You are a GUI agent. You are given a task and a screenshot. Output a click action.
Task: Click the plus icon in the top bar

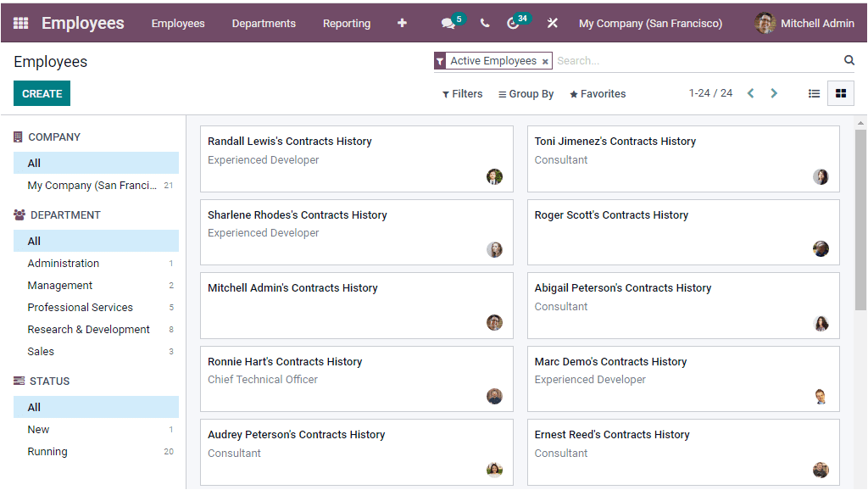[x=402, y=23]
